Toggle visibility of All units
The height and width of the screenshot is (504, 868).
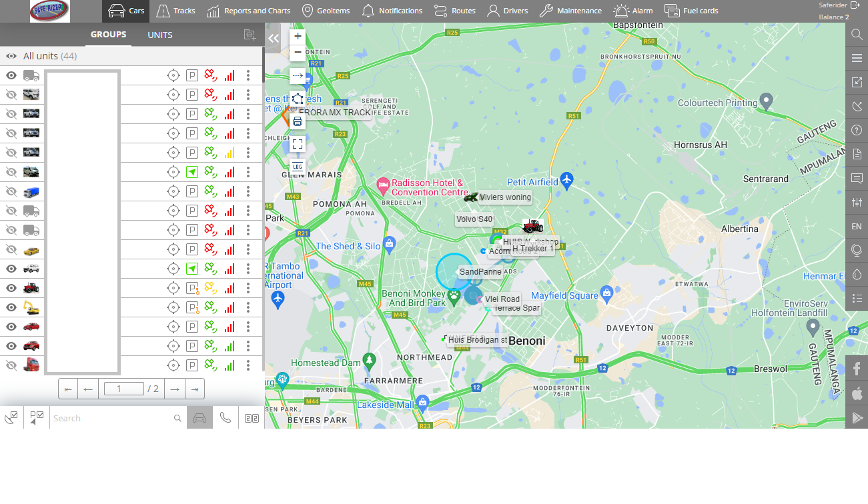point(11,57)
